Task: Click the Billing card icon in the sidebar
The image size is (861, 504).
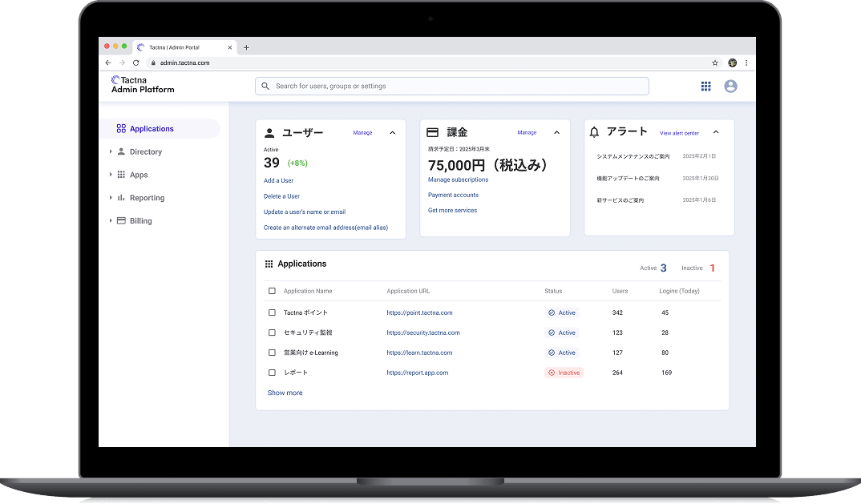Action: (x=121, y=220)
